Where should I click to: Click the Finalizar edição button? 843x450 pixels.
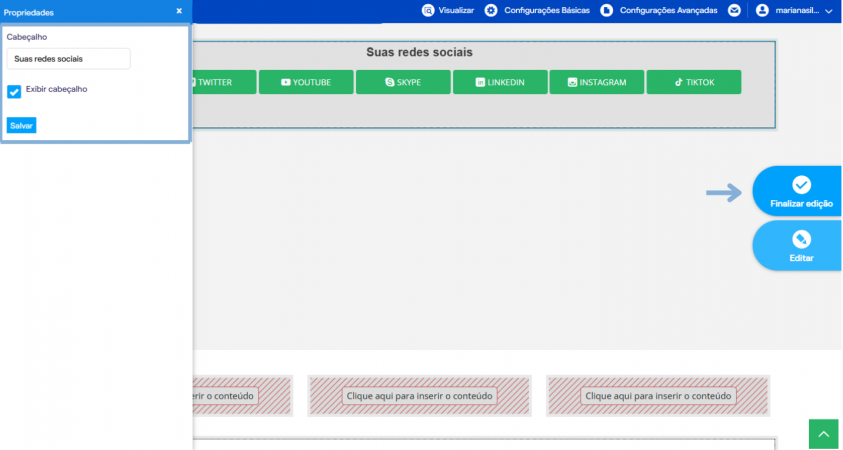coord(797,191)
